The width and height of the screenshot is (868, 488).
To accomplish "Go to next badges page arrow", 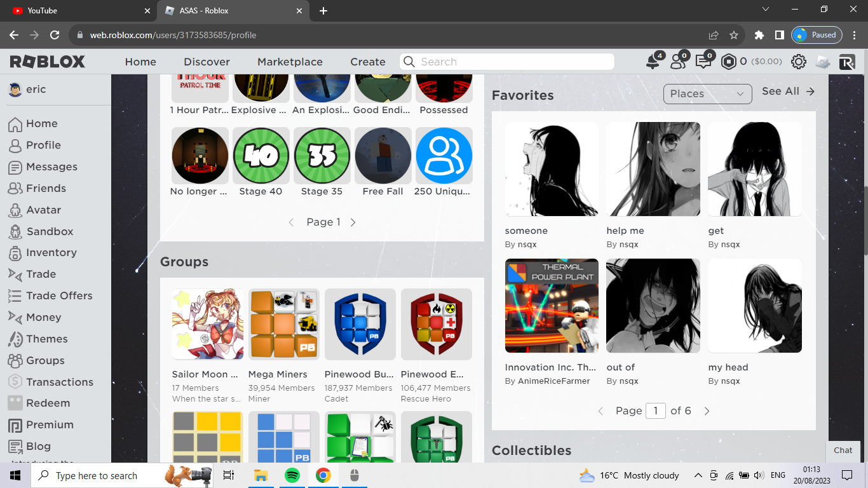I will [x=353, y=222].
